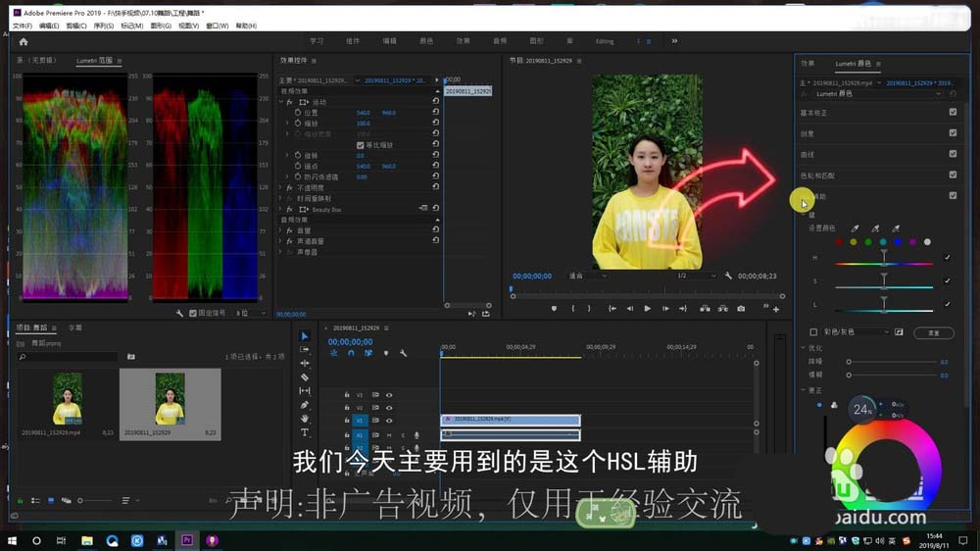Screen dimensions: 980x551
Task: Click the HSL Reset button
Action: point(934,332)
